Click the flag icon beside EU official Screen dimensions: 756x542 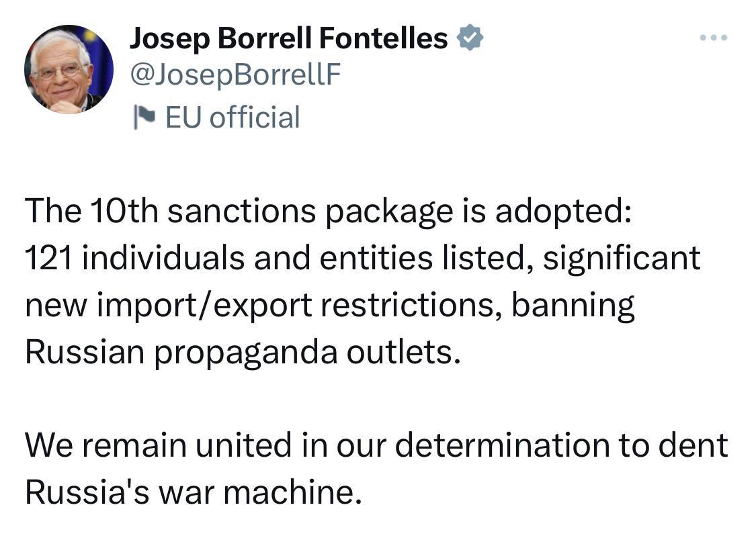coord(144,118)
